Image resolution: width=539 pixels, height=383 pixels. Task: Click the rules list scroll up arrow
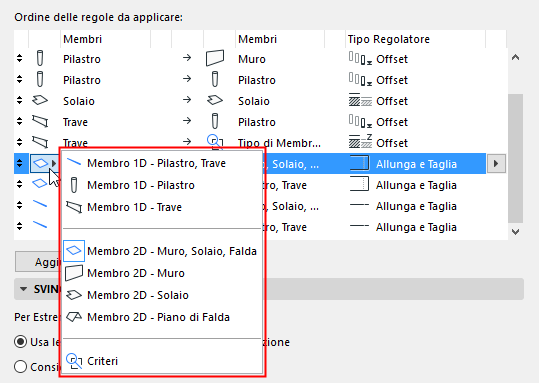point(515,58)
